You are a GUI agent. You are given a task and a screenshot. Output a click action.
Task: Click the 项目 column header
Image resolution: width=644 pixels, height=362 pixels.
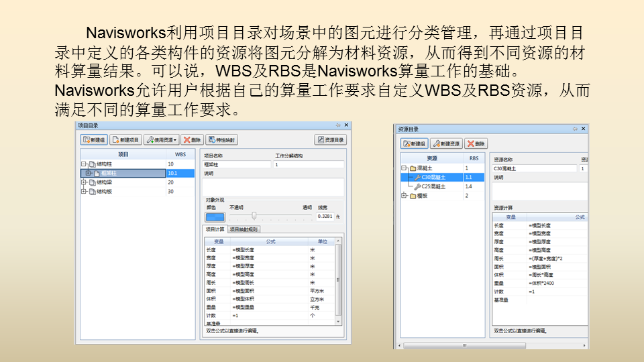click(x=123, y=154)
